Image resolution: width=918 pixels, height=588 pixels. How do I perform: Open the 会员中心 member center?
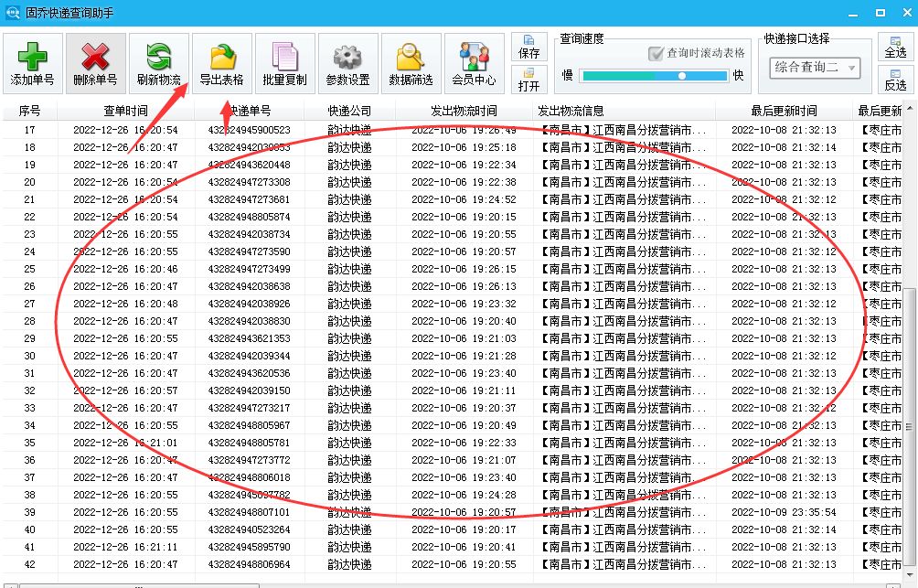473,62
